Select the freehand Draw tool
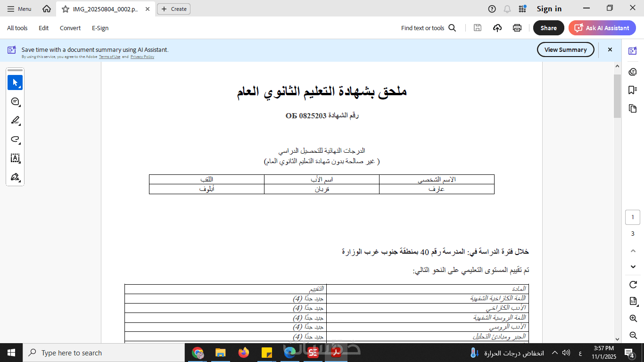This screenshot has height=362, width=644. tap(15, 139)
